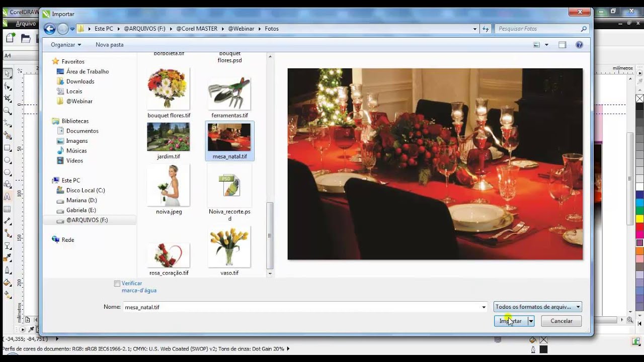Pick the yellow swatch in the color palette
Screen dimensions: 644x362
[x=639, y=219]
